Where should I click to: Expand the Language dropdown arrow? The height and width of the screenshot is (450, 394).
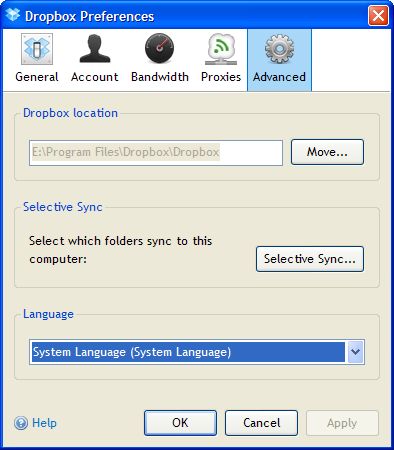pos(355,352)
